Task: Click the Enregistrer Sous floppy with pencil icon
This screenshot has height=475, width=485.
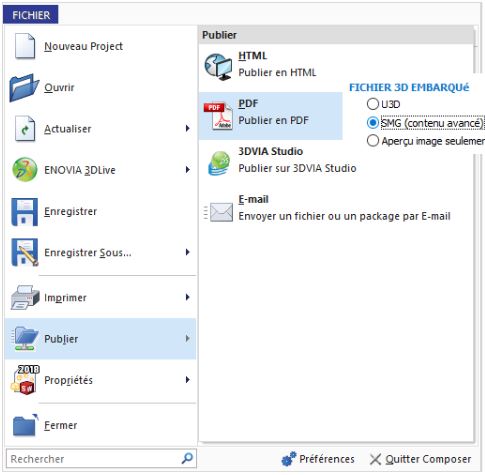Action: click(x=25, y=252)
